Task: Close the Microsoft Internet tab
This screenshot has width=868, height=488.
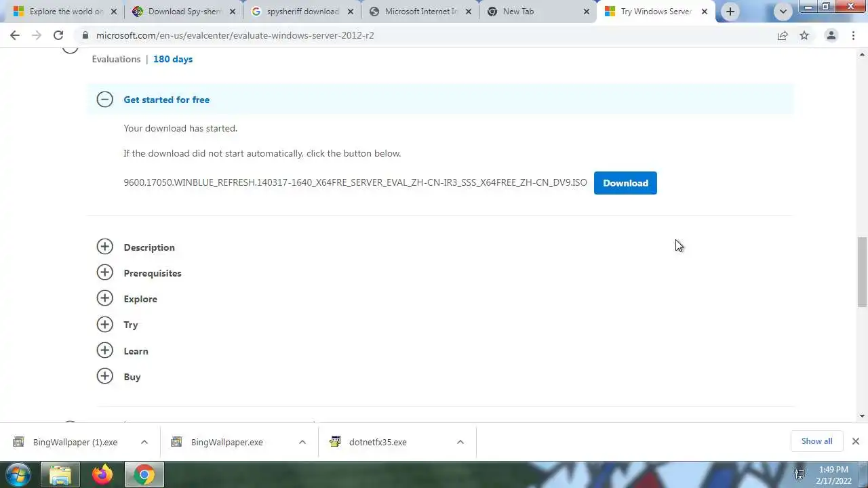Action: 469,12
